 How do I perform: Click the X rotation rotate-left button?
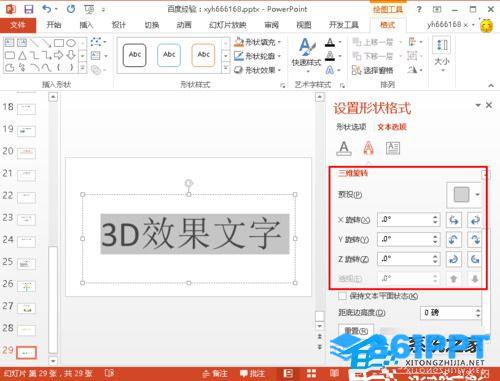[x=454, y=220]
